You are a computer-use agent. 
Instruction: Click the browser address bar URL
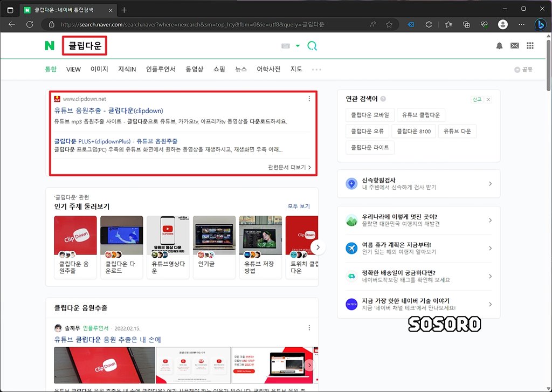(192, 25)
